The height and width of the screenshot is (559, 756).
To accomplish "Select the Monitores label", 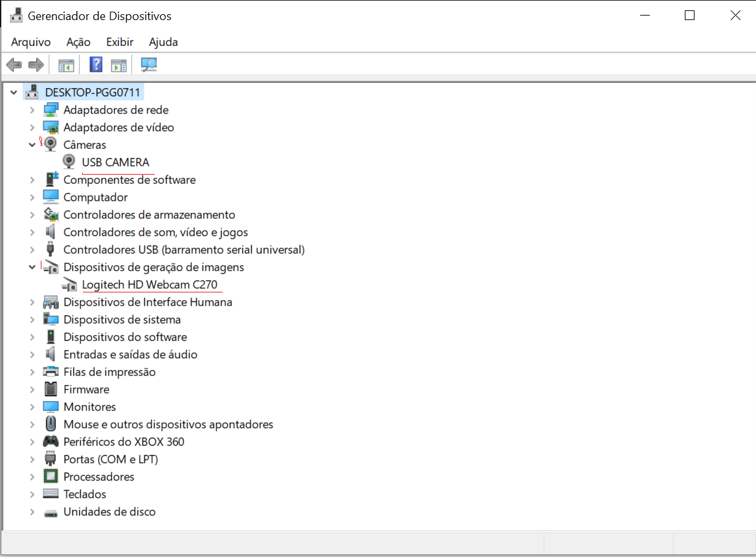I will (90, 407).
